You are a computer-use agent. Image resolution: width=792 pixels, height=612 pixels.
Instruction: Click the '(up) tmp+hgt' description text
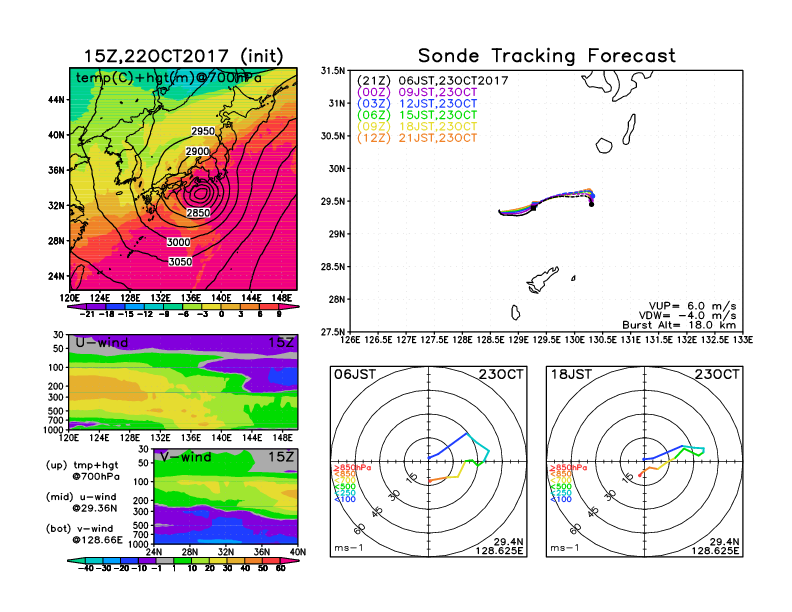pos(82,465)
